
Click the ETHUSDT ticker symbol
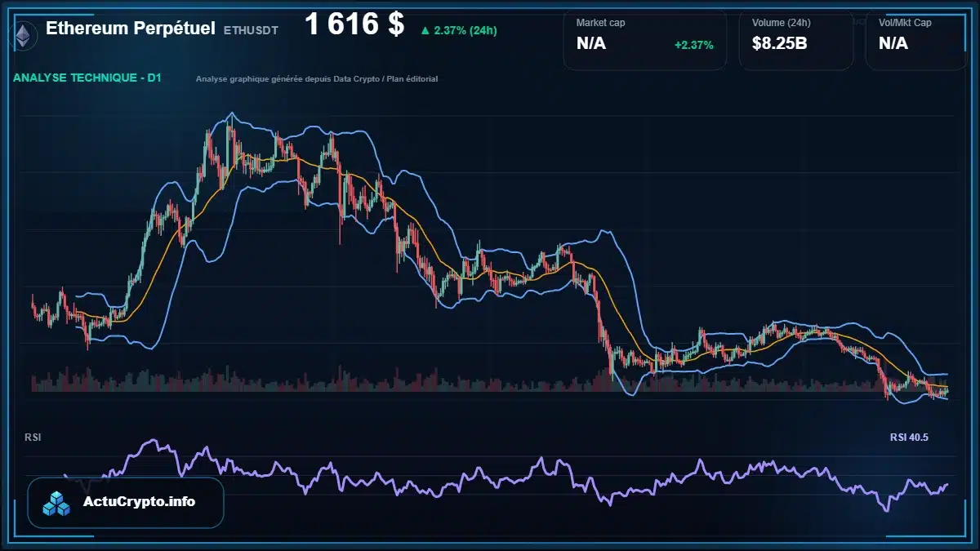click(x=251, y=30)
